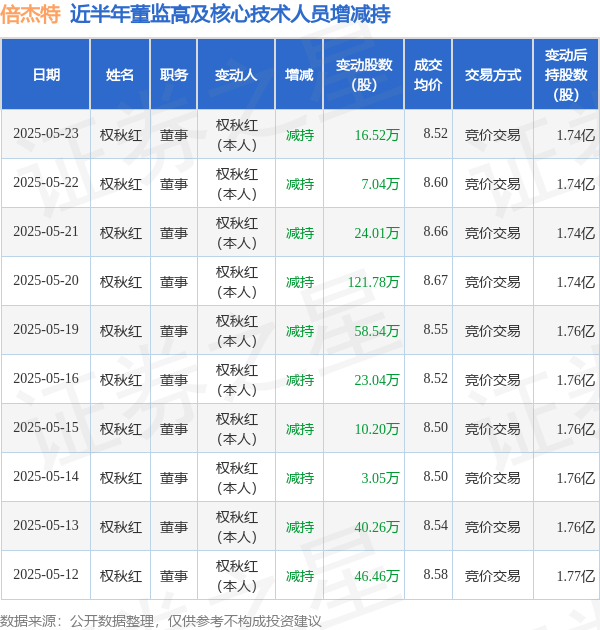Click the 职务 column header
600x630 pixels.
pos(174,75)
